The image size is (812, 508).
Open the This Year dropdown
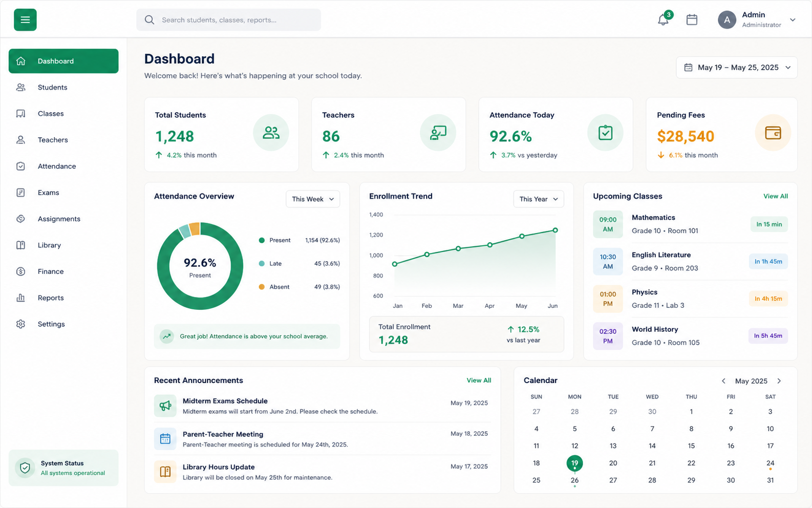point(539,199)
